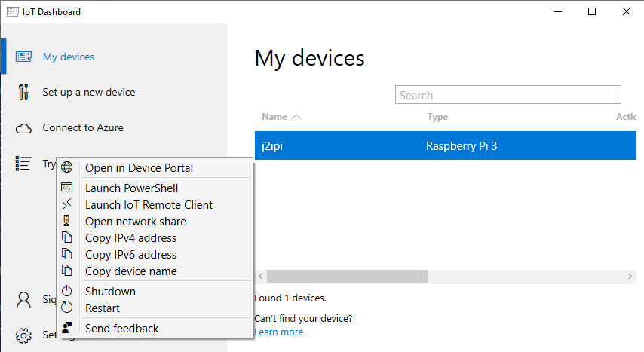Close the IoT Dashboard window

(627, 11)
